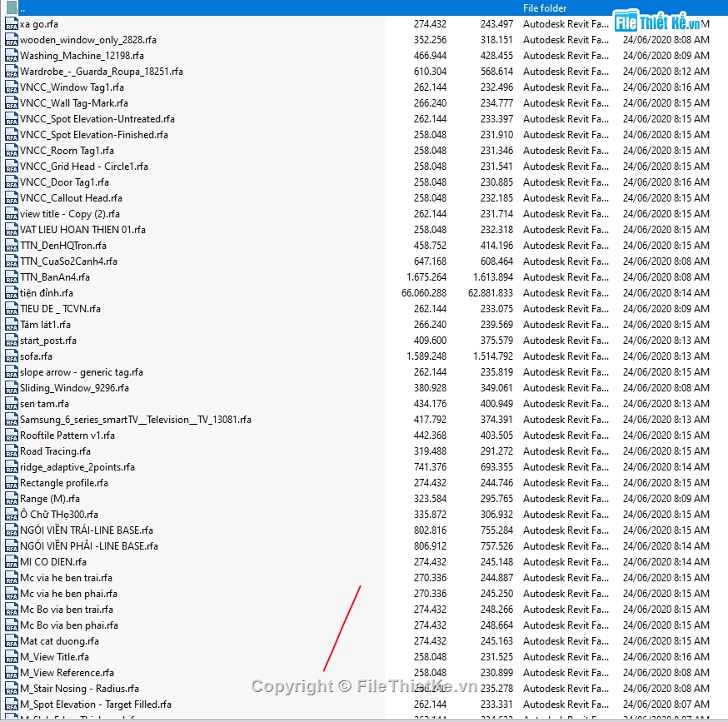The image size is (728, 722).
Task: Click packed size 1.613.894 for TTN_BanAn4.rfa
Action: pyautogui.click(x=493, y=277)
